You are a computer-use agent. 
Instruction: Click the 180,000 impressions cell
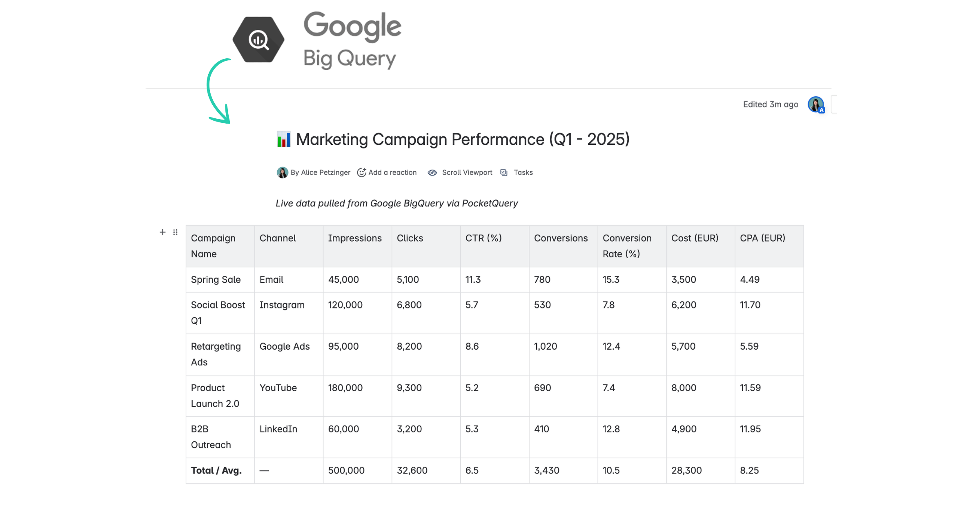[357, 396]
